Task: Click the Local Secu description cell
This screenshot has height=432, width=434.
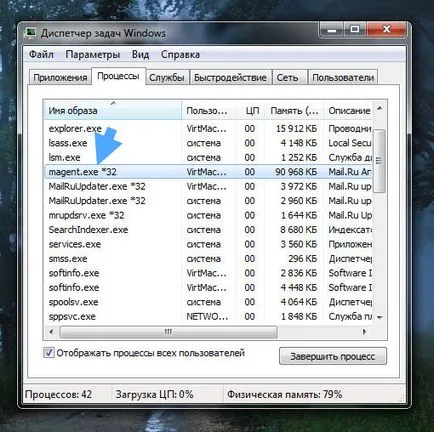Action: click(x=350, y=143)
